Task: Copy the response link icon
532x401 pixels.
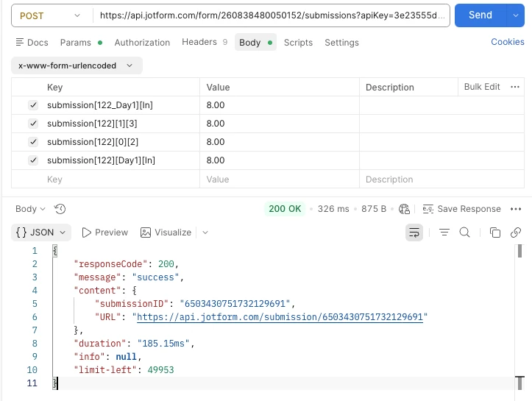Action: pyautogui.click(x=515, y=233)
